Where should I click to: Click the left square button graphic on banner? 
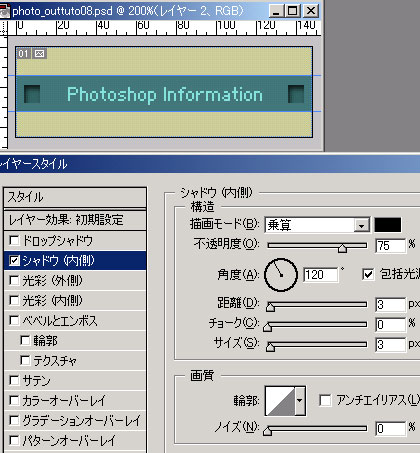32,94
